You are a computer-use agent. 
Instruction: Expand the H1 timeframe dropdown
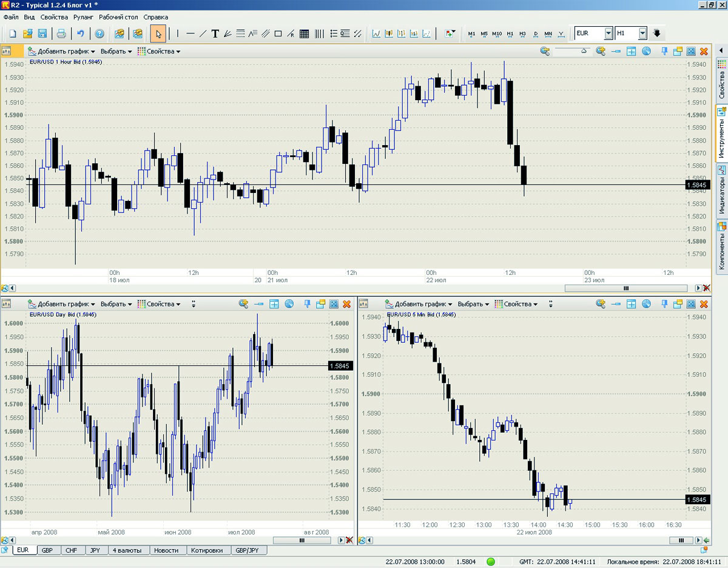point(642,33)
